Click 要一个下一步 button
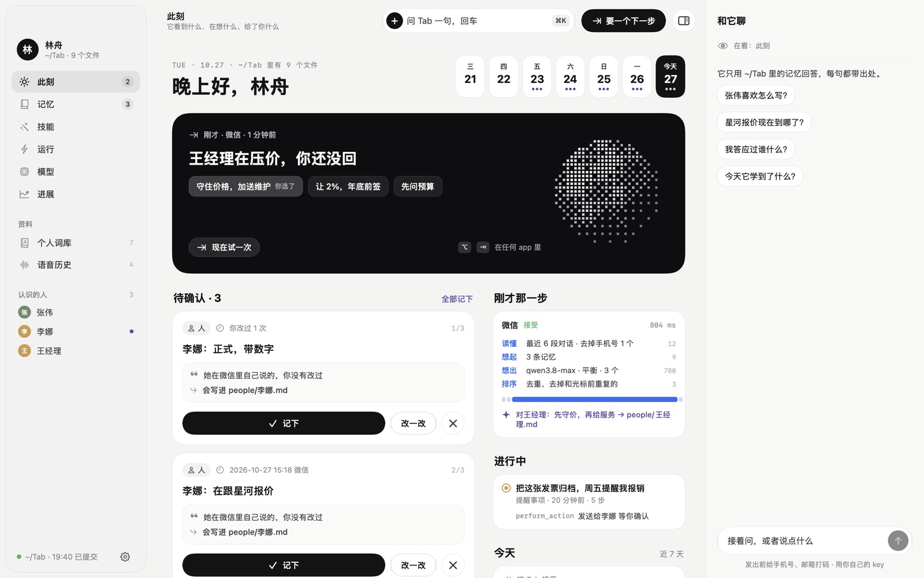Screen dimensions: 924x578 (623, 21)
